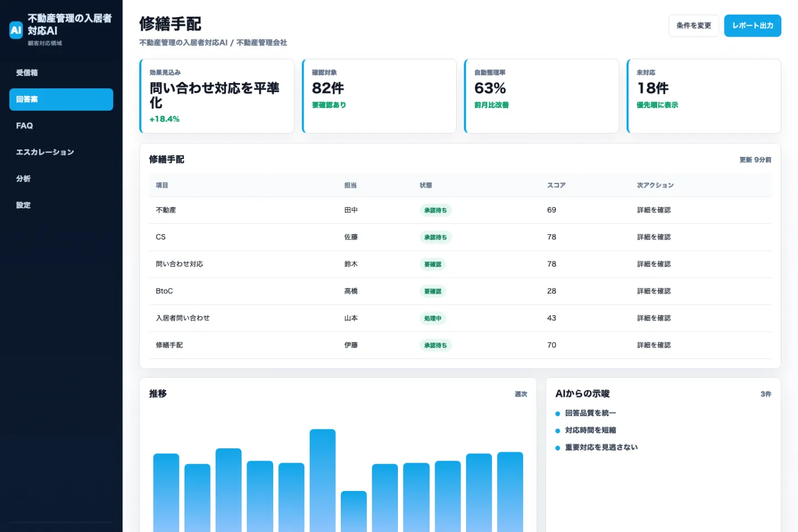Screen dimensions: 798x532
Task: Click 詳細を確認 in the 入居者問い合わせ row
Action: pos(653,318)
